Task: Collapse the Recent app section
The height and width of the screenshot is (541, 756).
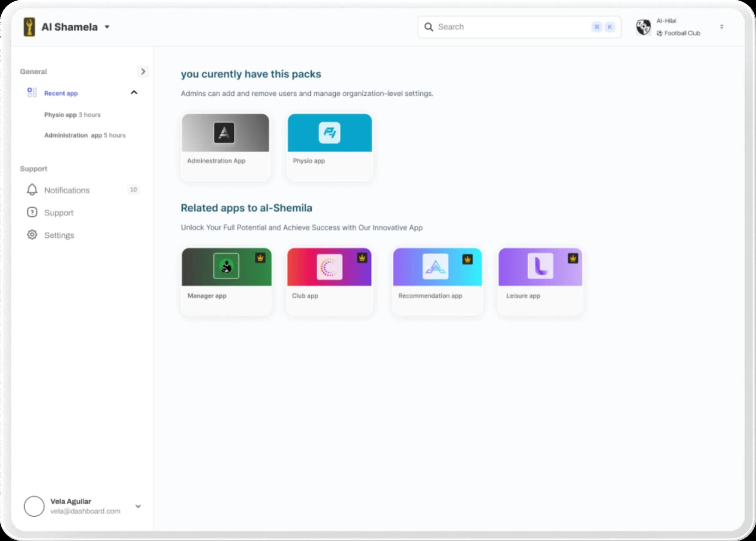Action: [x=134, y=93]
